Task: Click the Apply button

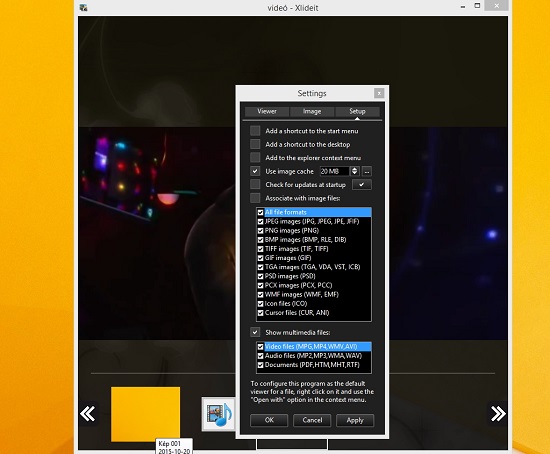Action: 355,420
